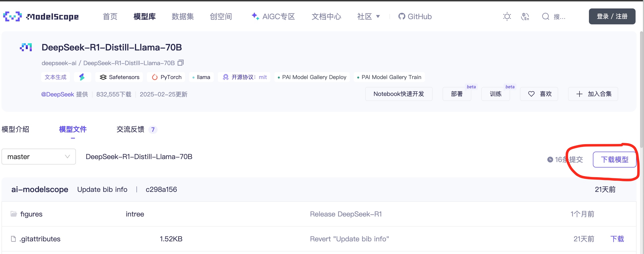This screenshot has height=254, width=644.
Task: Click the figures folder icon
Action: [14, 214]
